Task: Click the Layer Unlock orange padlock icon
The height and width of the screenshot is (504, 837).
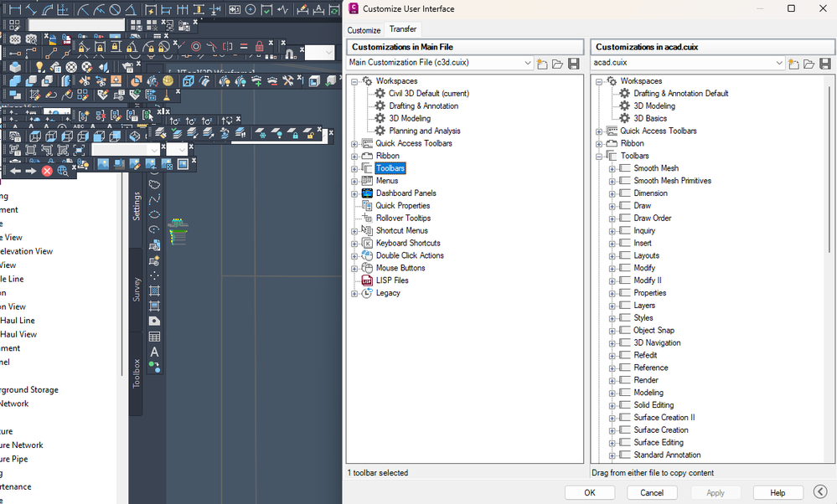Action: pyautogui.click(x=309, y=133)
